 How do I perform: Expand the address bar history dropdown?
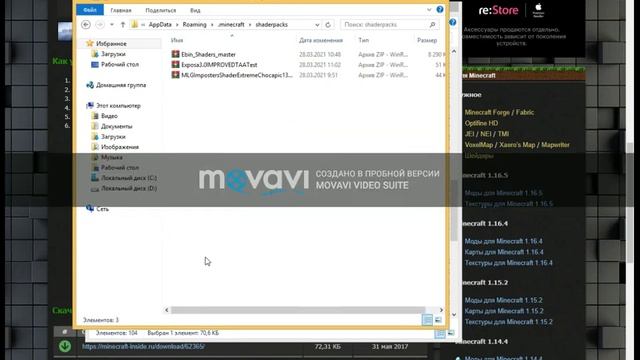point(317,25)
